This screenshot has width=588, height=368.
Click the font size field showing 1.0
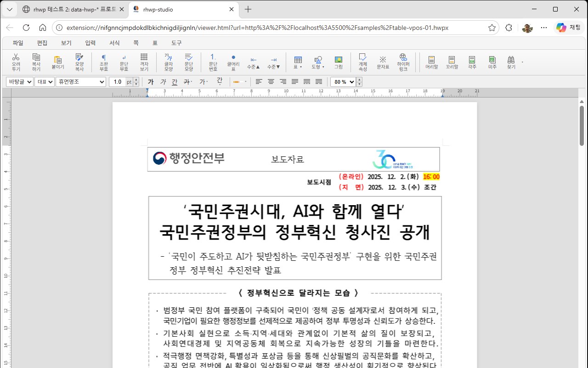click(117, 82)
